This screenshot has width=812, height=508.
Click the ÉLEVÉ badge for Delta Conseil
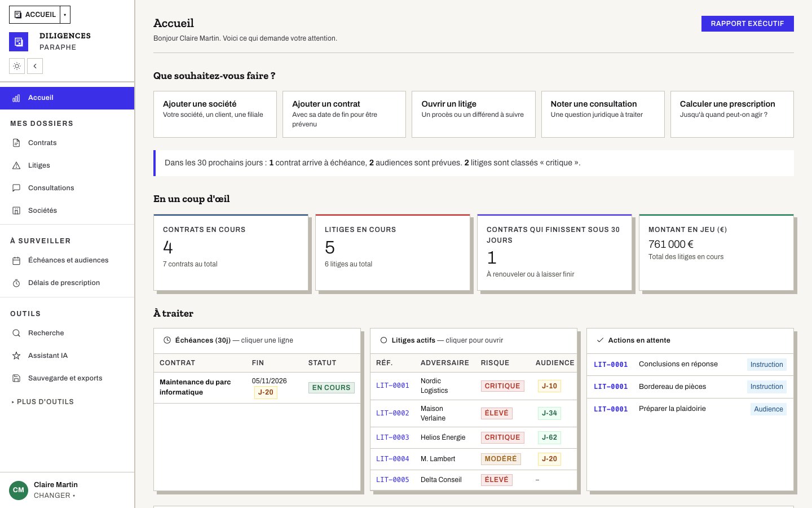(497, 480)
